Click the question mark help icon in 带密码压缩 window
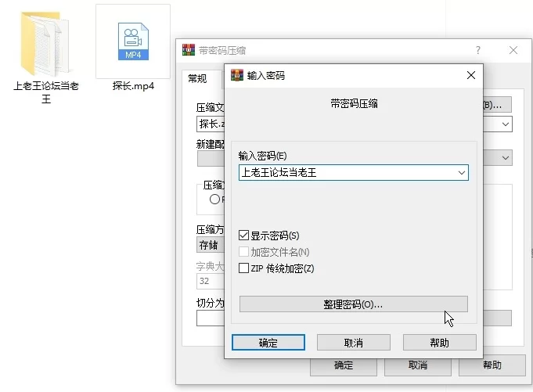The height and width of the screenshot is (392, 533). (478, 50)
